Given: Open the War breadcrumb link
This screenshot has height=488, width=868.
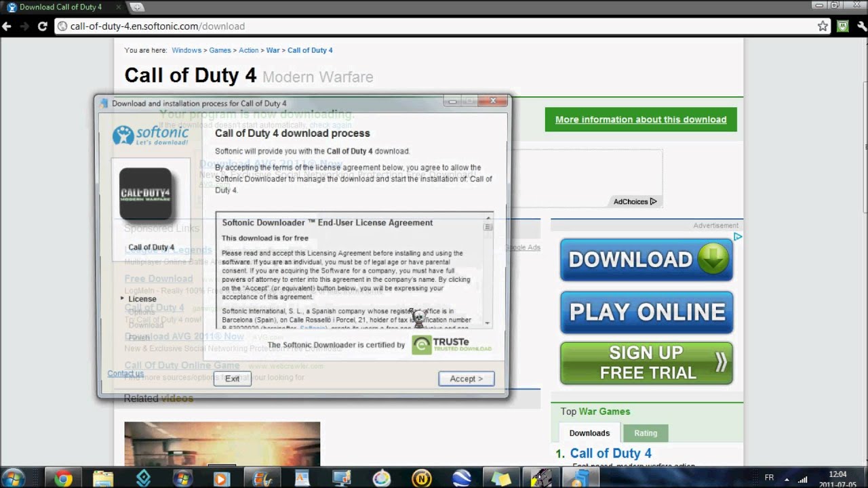Looking at the screenshot, I should click(x=273, y=50).
